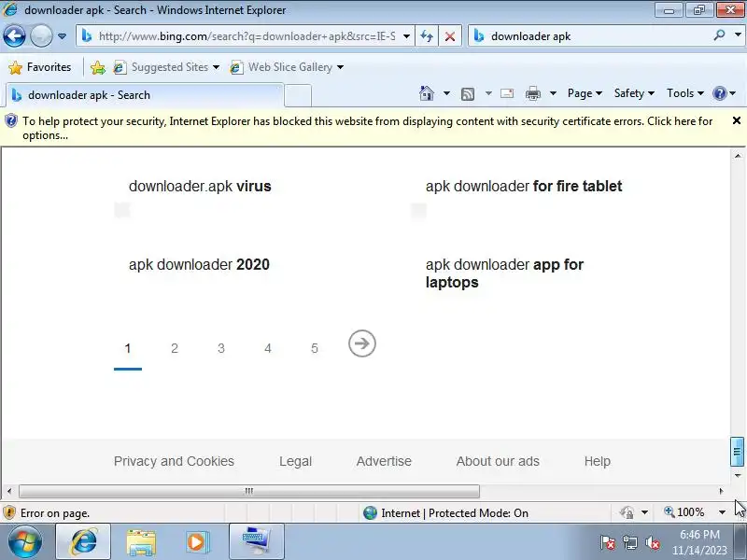Expand the feeds dropdown arrow
Image resolution: width=747 pixels, height=560 pixels.
(x=488, y=93)
